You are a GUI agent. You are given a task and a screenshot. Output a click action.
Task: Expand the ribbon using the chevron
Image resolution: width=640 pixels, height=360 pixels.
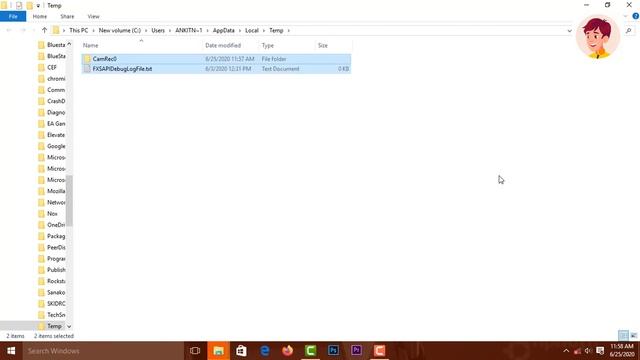click(x=625, y=16)
